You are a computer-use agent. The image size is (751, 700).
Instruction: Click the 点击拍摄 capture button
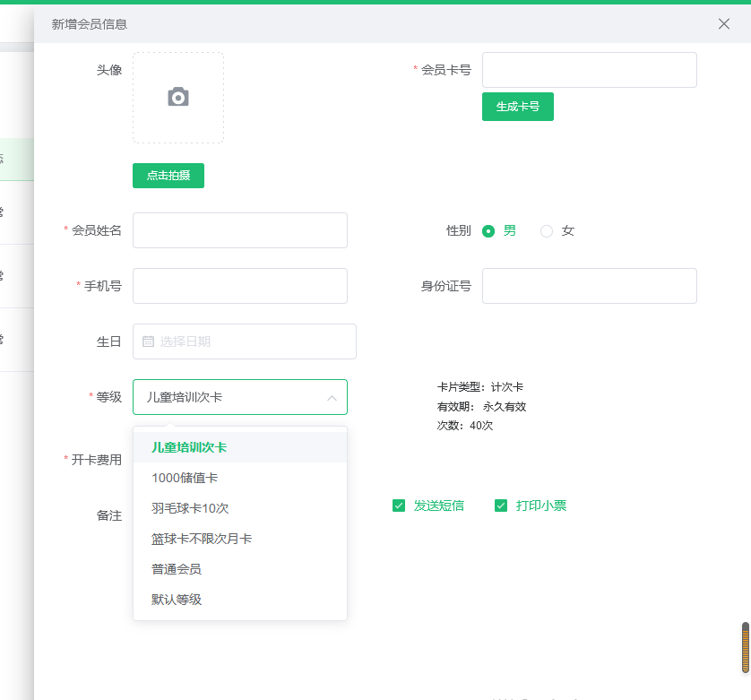click(168, 175)
